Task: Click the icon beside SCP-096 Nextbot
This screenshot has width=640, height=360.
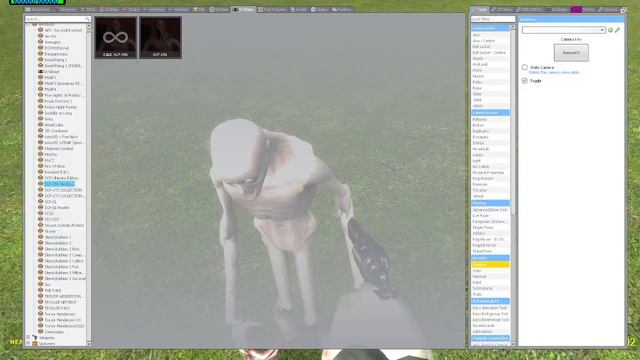Action: [x=40, y=184]
